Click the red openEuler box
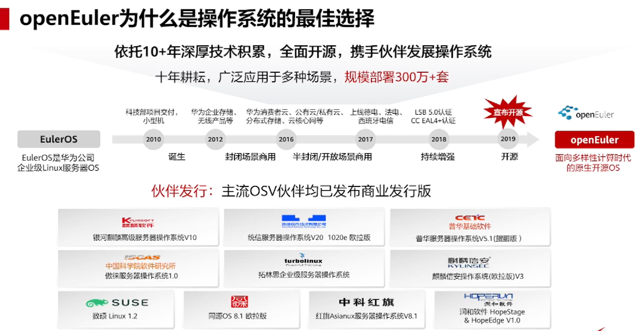This screenshot has height=331, width=644. point(595,140)
